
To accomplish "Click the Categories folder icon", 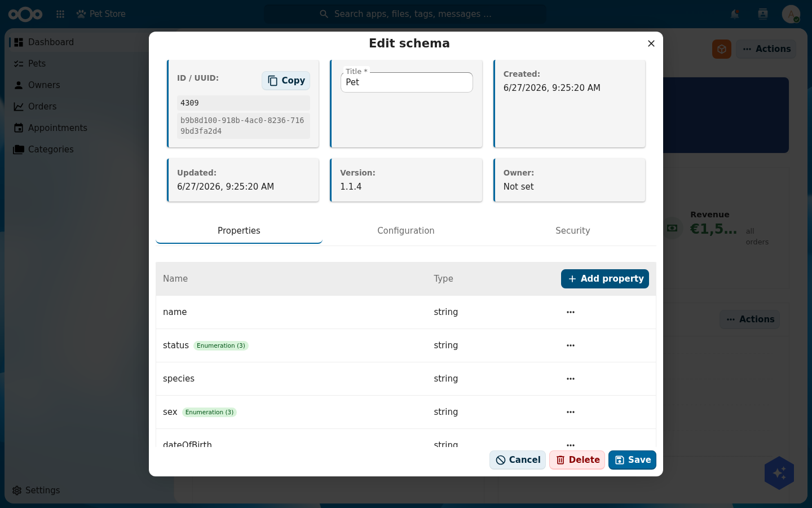I will tap(19, 150).
